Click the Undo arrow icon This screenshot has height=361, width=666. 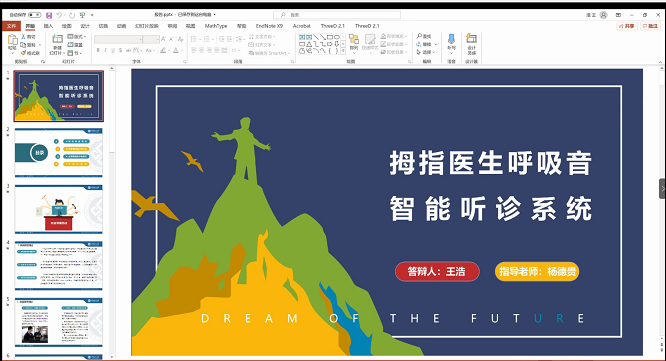pos(59,15)
